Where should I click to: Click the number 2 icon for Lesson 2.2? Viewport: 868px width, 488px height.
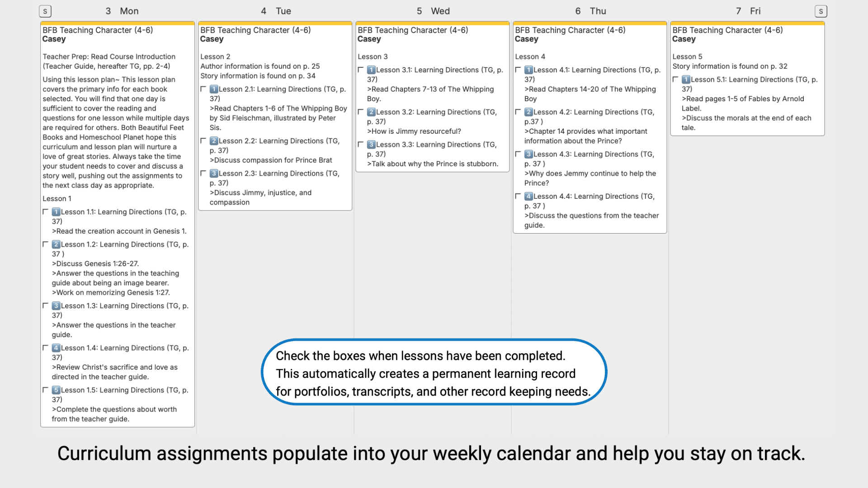[x=214, y=141]
